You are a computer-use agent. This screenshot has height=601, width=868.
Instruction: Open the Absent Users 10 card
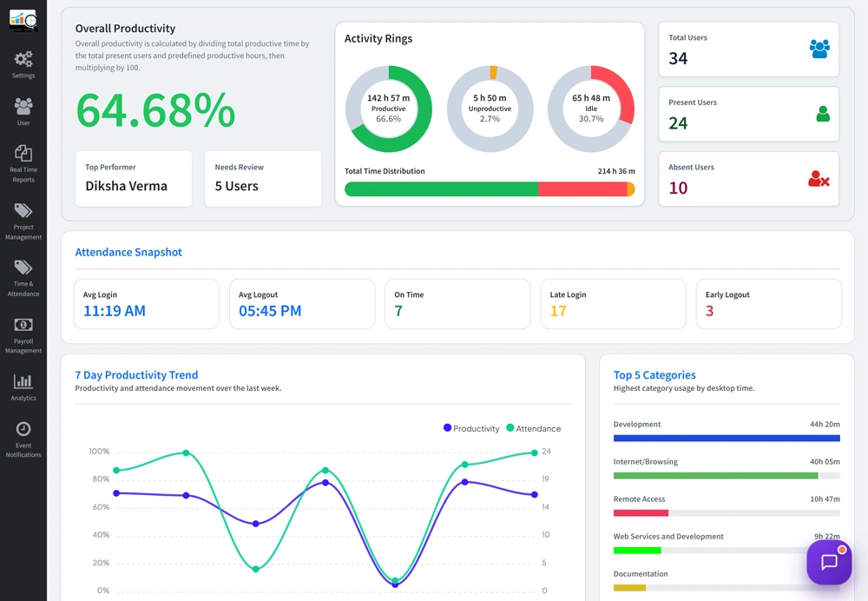(748, 179)
